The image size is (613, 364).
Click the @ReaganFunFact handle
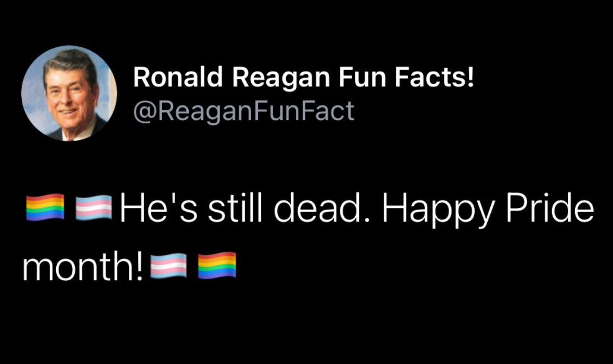tap(243, 111)
